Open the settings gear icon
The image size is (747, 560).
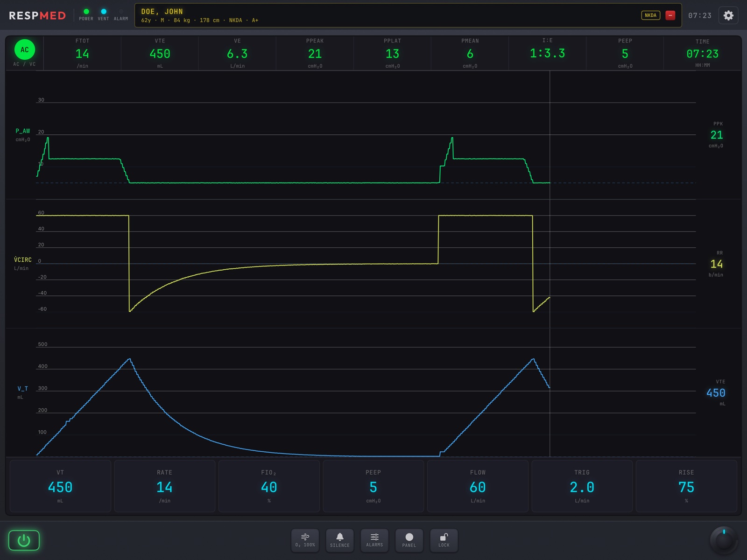[728, 15]
